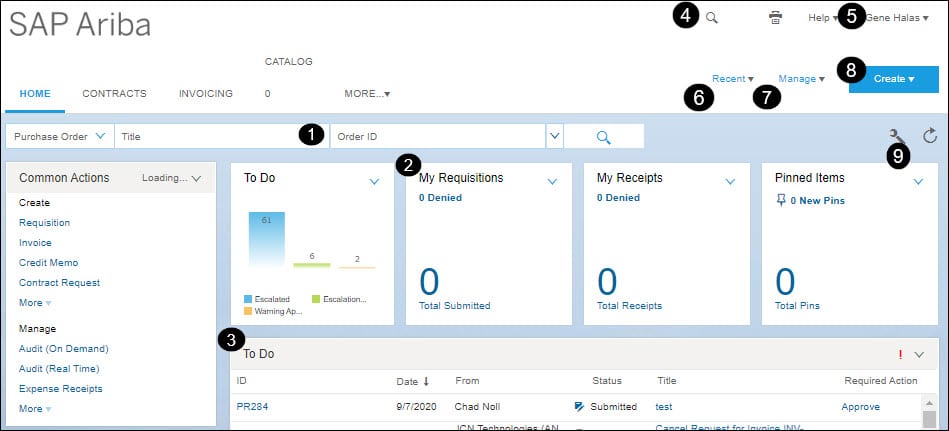This screenshot has height=431, width=949.
Task: Open the wrench configure dashboard icon
Action: pyautogui.click(x=896, y=136)
